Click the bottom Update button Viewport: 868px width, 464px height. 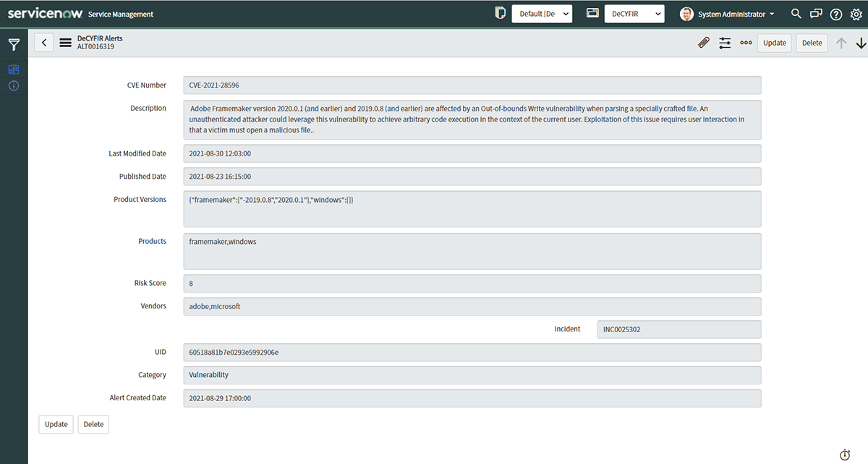point(56,424)
